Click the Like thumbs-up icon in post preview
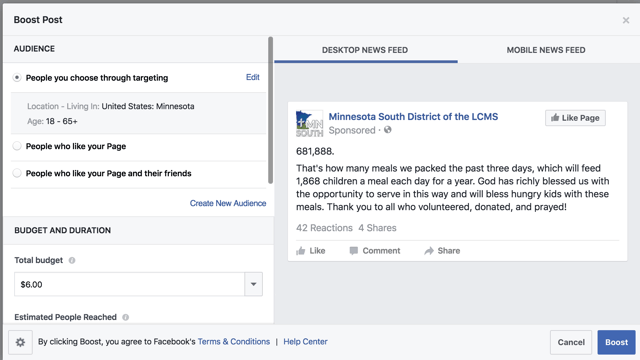The width and height of the screenshot is (640, 360). 301,251
